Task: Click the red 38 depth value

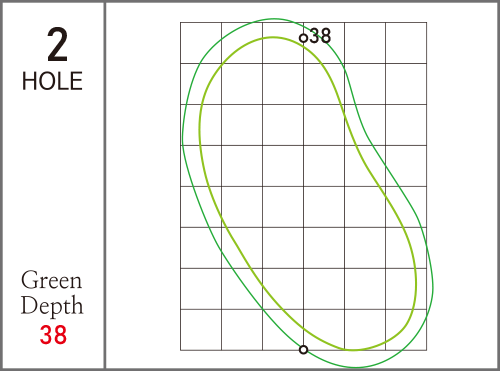Action: point(53,335)
